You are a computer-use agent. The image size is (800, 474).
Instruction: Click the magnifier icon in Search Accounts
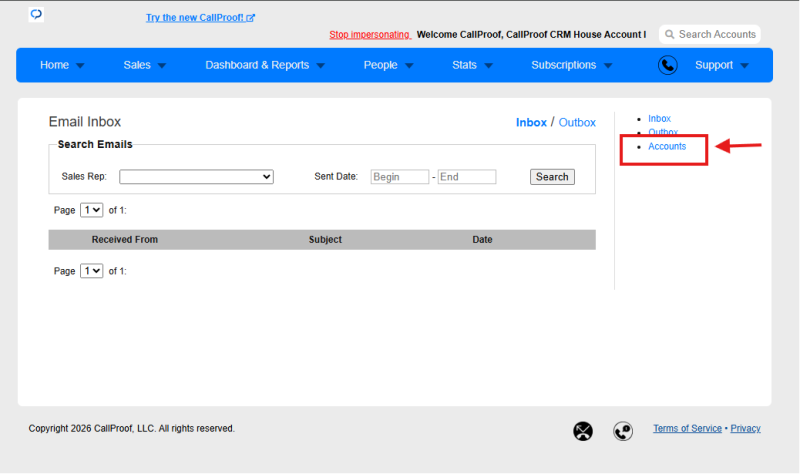(x=669, y=34)
